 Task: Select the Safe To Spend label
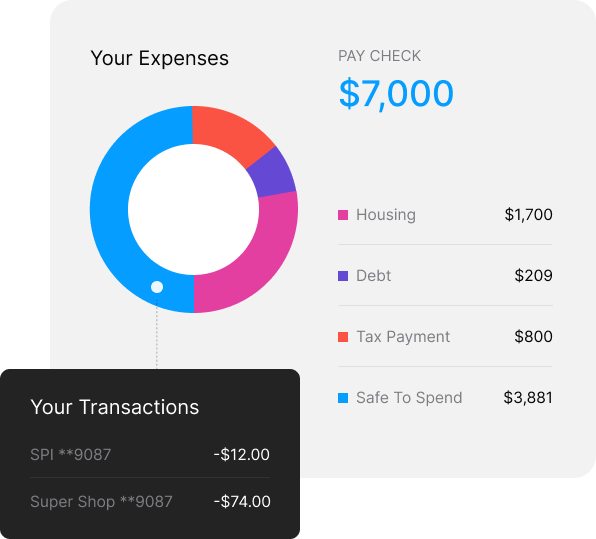(x=409, y=398)
